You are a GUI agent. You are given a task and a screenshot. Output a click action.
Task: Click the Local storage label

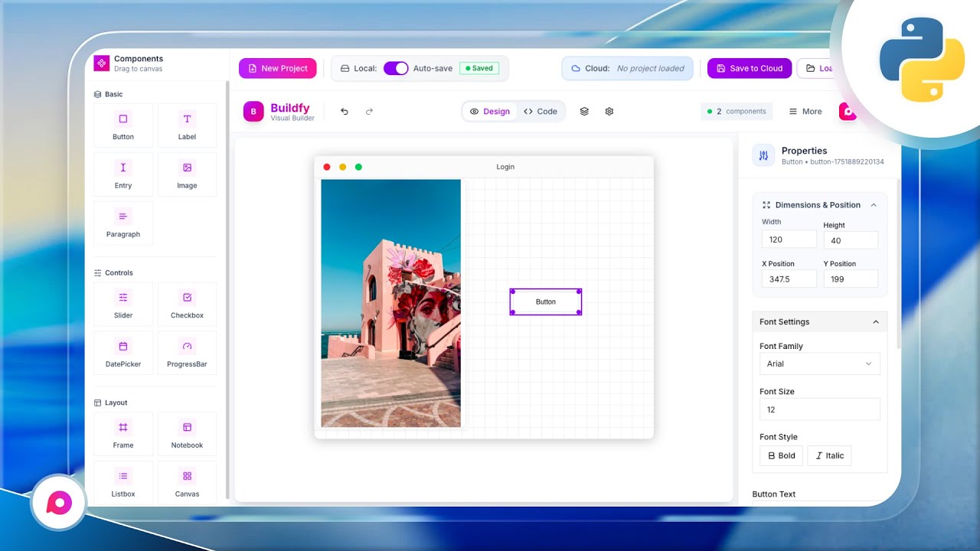pyautogui.click(x=365, y=68)
